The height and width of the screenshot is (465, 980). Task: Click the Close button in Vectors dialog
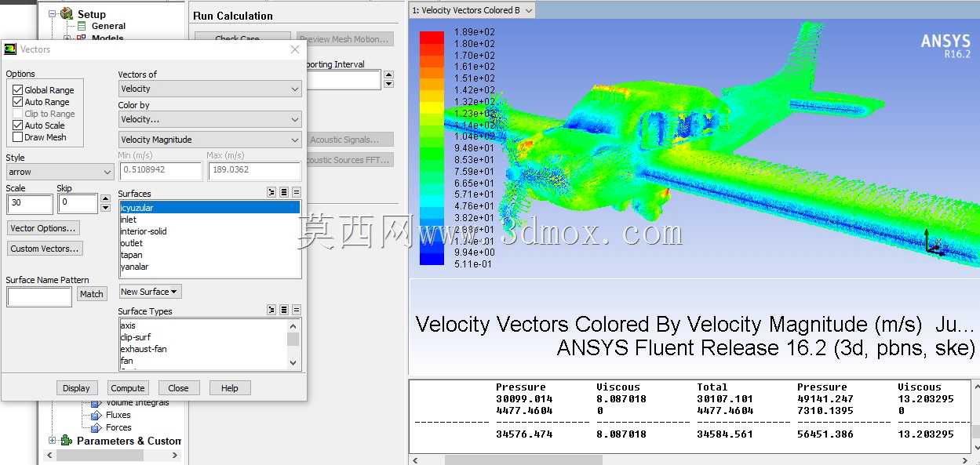178,387
